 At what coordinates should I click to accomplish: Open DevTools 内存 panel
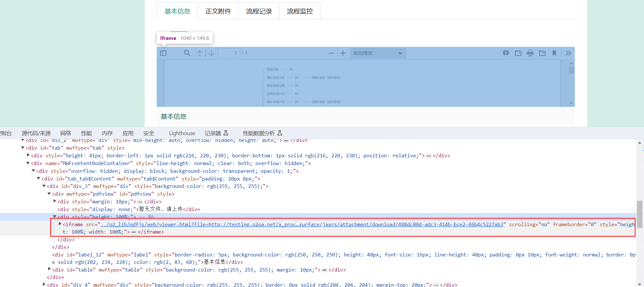pyautogui.click(x=107, y=133)
